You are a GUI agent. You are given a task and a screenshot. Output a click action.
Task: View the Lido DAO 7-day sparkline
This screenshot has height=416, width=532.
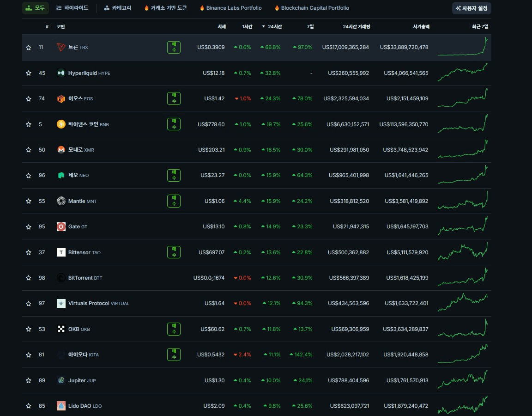pyautogui.click(x=462, y=405)
